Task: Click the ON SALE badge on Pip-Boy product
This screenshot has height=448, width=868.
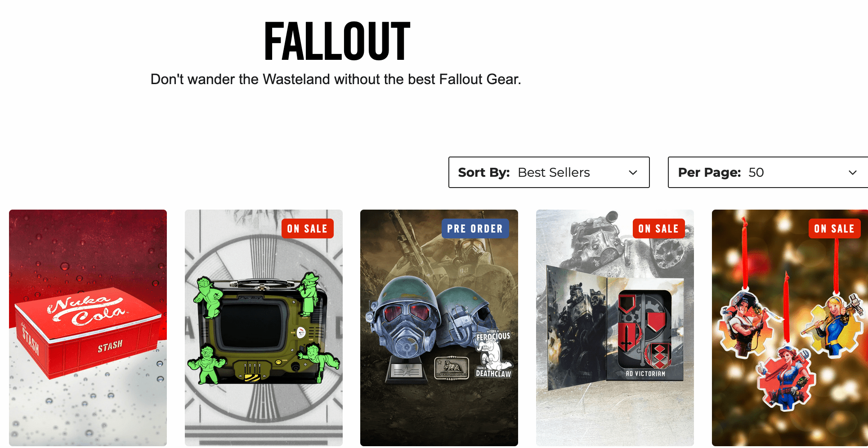Action: pos(308,228)
